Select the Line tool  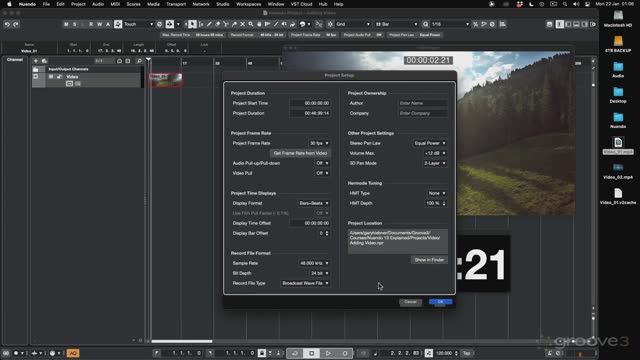(276, 24)
